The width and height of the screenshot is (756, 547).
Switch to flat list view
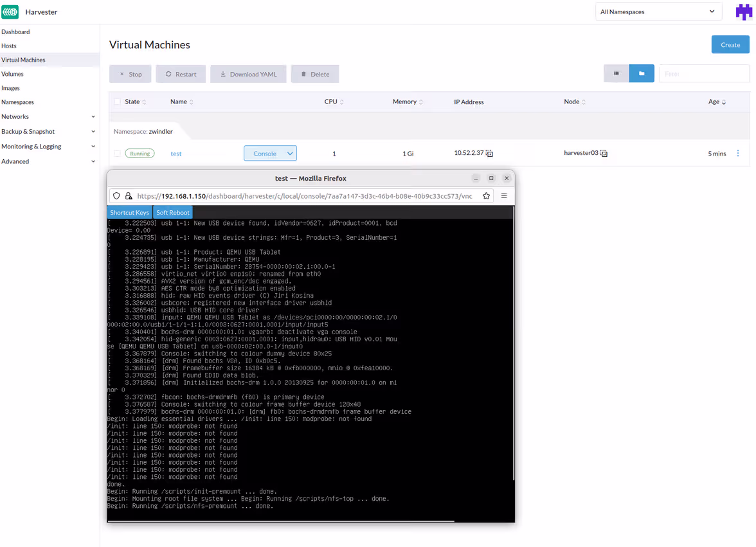(616, 74)
